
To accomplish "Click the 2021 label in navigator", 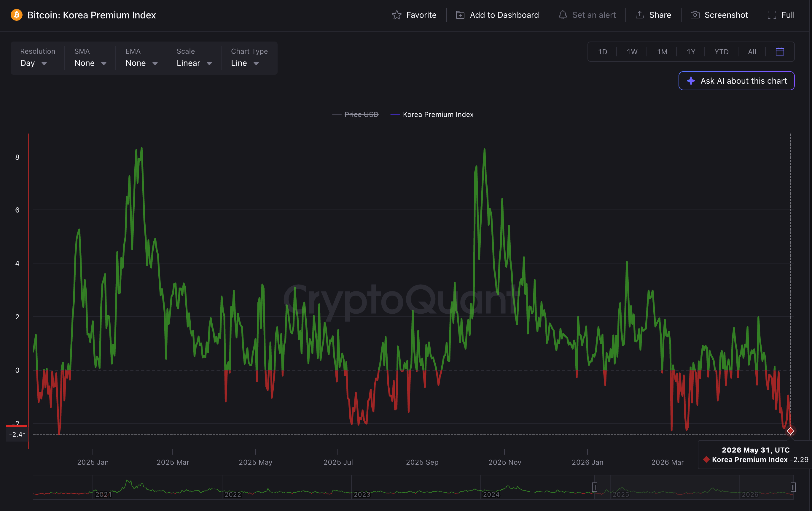I will coord(103,494).
